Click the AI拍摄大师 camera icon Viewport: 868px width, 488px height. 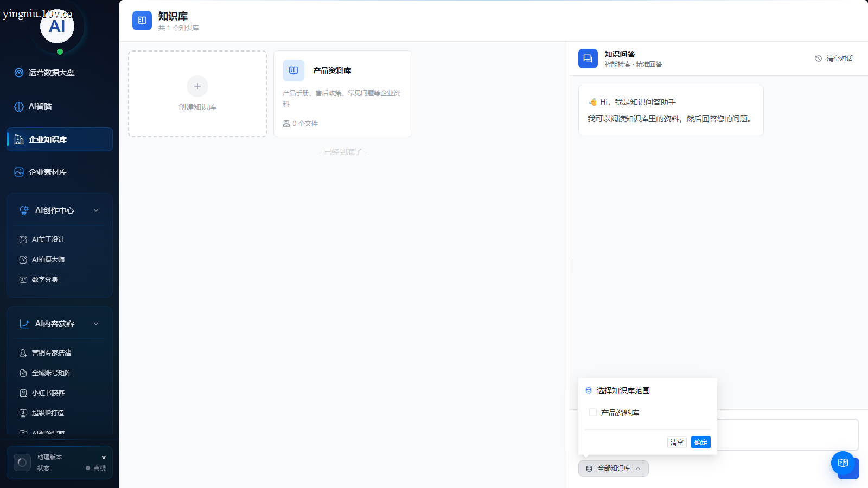[x=23, y=260]
